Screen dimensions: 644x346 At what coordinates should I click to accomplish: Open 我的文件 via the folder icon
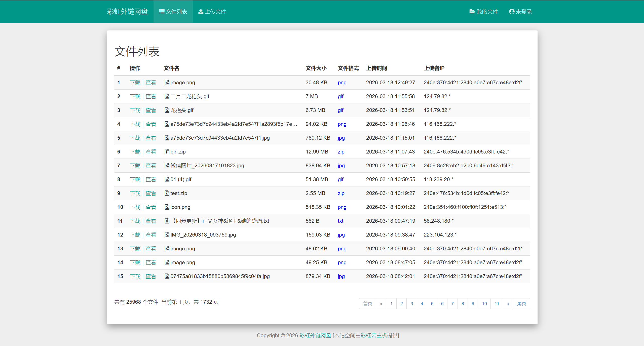click(x=472, y=11)
